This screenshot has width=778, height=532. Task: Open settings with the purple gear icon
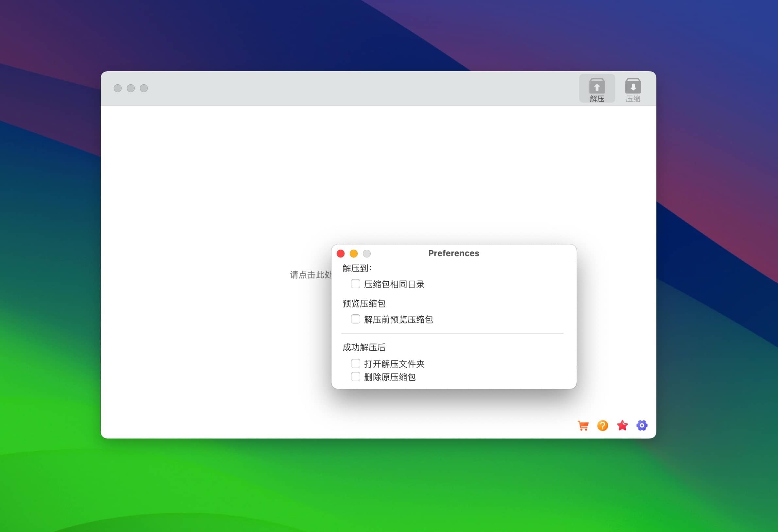pyautogui.click(x=642, y=425)
